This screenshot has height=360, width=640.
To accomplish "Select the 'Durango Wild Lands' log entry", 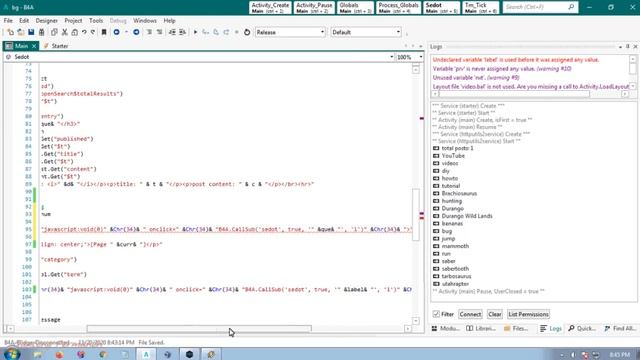I will [x=467, y=216].
